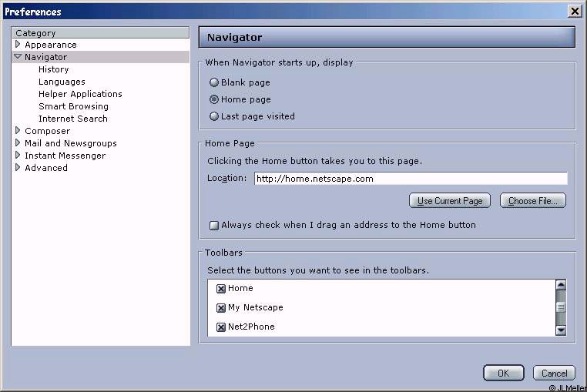Open Helper Applications preferences
Image resolution: width=587 pixels, height=392 pixels.
[x=80, y=94]
